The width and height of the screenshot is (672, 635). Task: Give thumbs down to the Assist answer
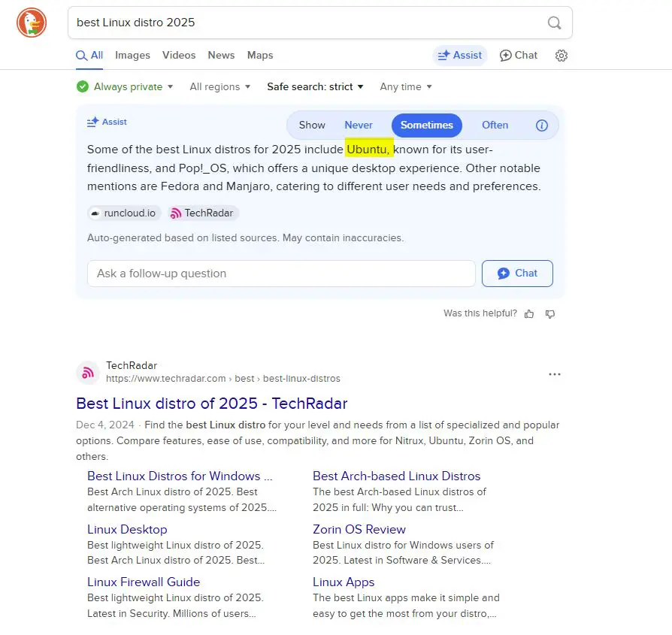550,313
